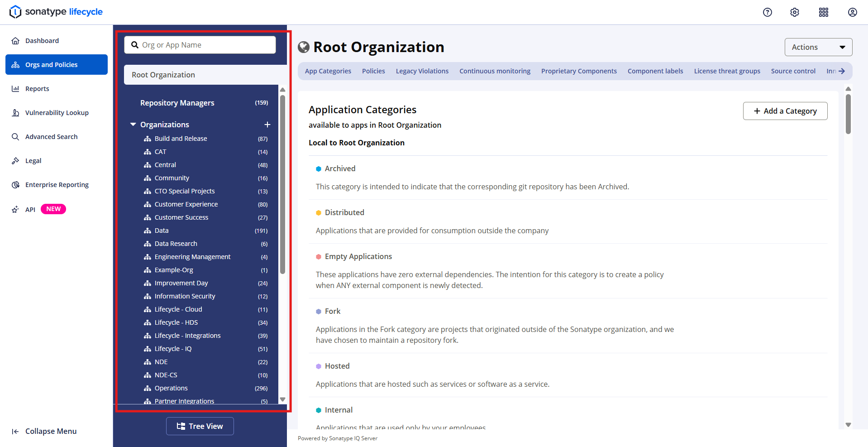The width and height of the screenshot is (868, 447).
Task: Open the Distributed category
Action: (344, 212)
